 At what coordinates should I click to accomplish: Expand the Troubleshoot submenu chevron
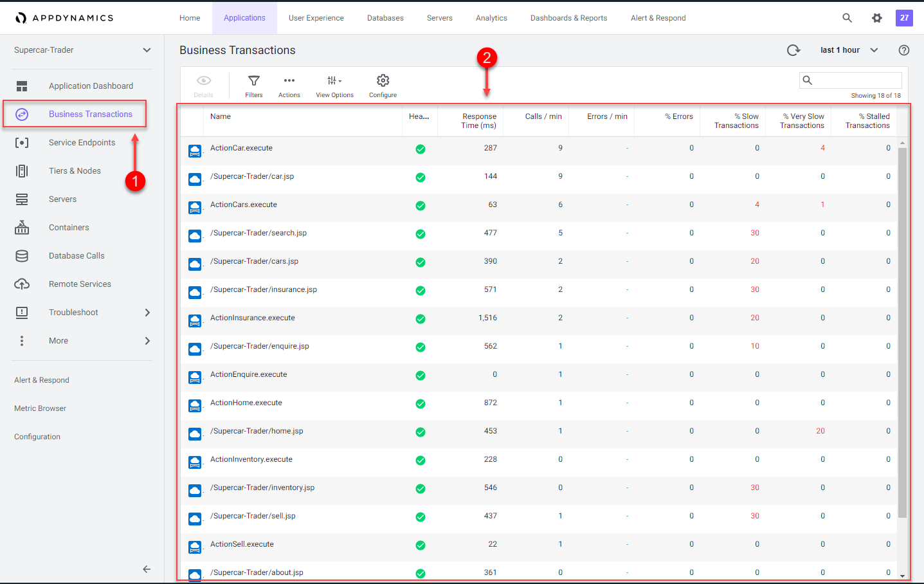tap(147, 313)
